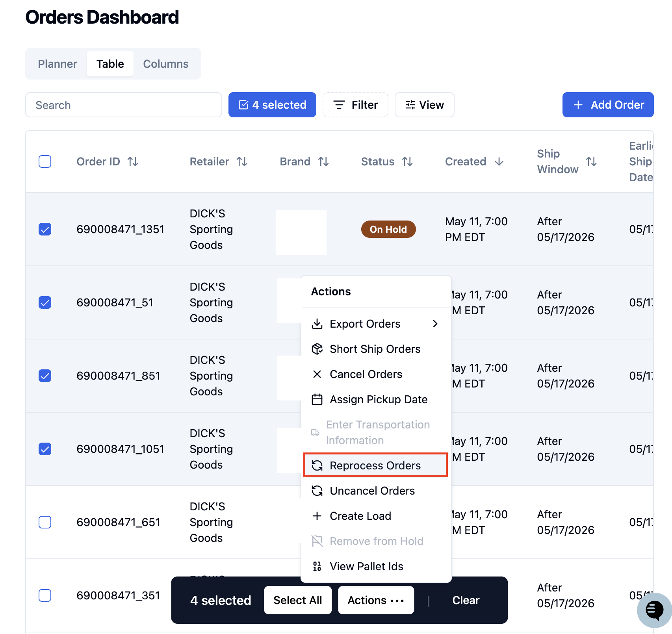Click the Reprocess Orders refresh icon
The width and height of the screenshot is (672, 634).
pyautogui.click(x=317, y=465)
